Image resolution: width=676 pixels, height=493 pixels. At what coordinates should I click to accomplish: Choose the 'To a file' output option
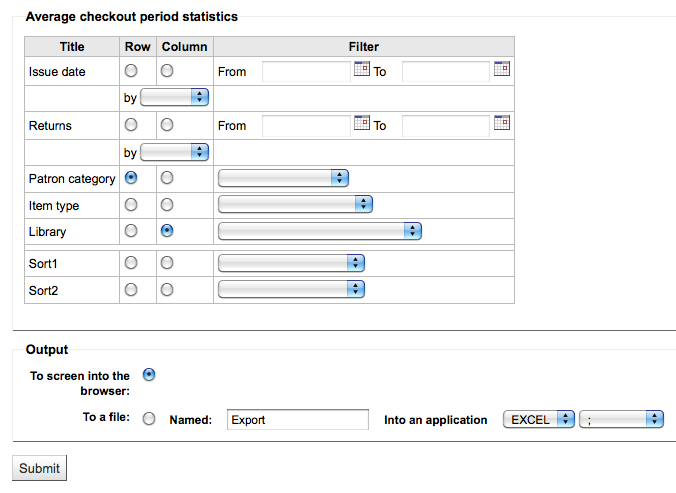tap(149, 418)
